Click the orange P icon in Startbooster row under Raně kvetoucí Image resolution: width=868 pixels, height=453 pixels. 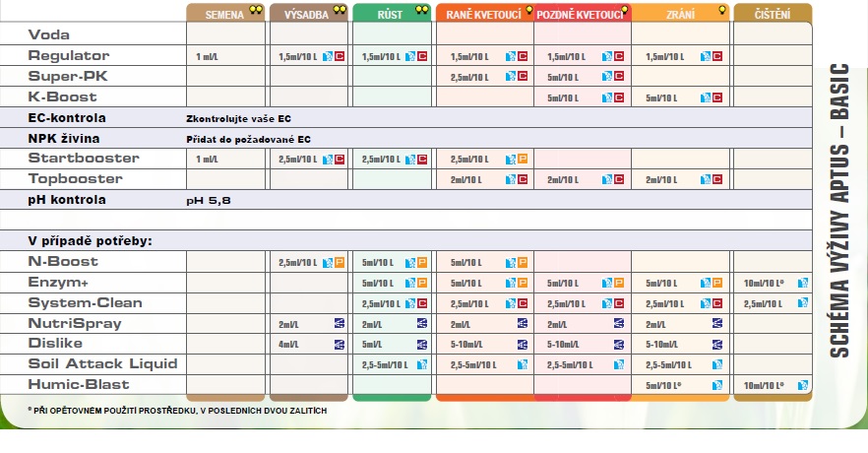523,159
